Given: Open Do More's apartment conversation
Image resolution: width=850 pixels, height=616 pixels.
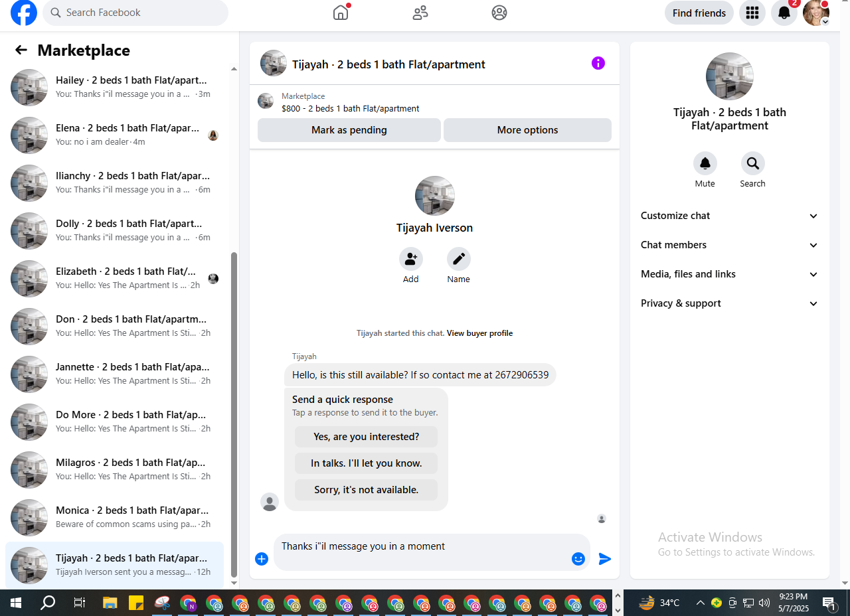Looking at the screenshot, I should pyautogui.click(x=114, y=422).
